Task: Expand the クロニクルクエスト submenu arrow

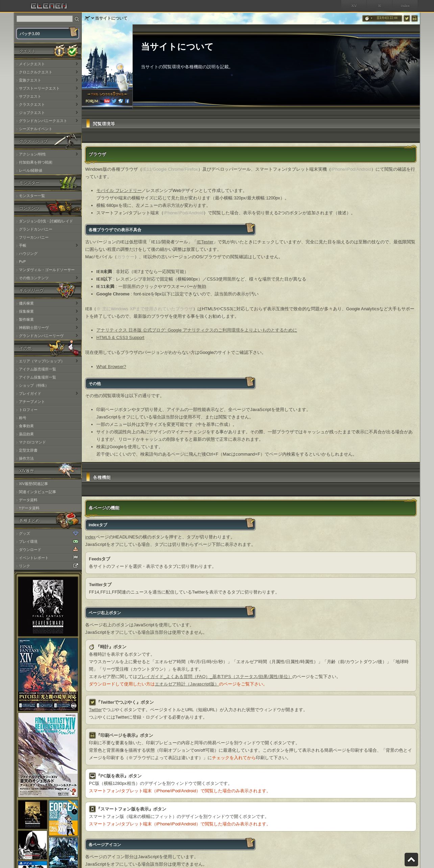Action: 77,72
